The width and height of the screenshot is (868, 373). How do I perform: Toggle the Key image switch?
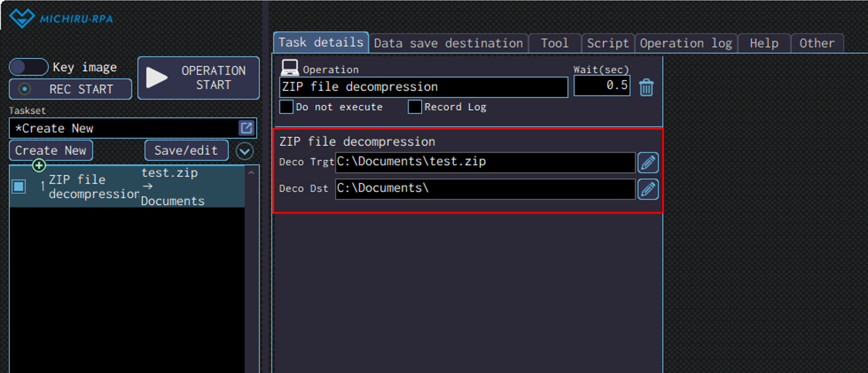(x=29, y=67)
